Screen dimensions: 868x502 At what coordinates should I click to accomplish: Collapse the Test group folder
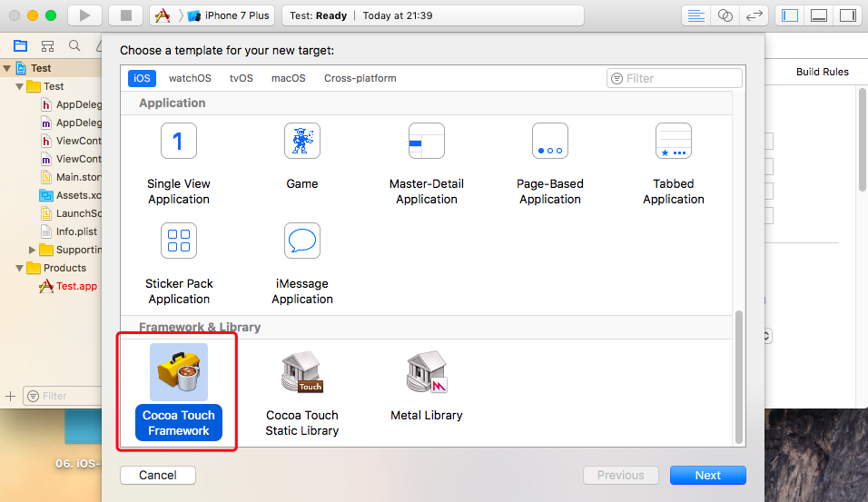pyautogui.click(x=20, y=87)
